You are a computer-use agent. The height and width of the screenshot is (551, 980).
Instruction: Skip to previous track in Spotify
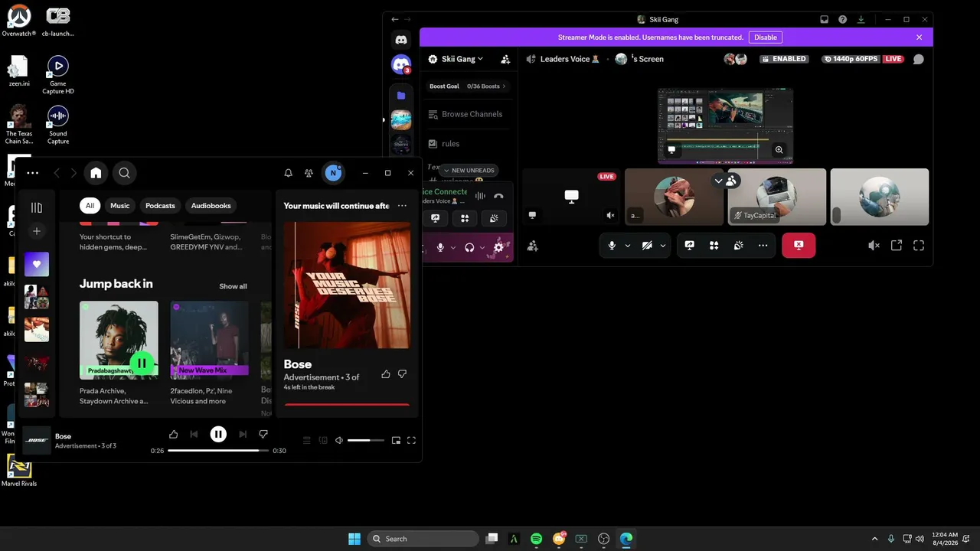coord(194,434)
